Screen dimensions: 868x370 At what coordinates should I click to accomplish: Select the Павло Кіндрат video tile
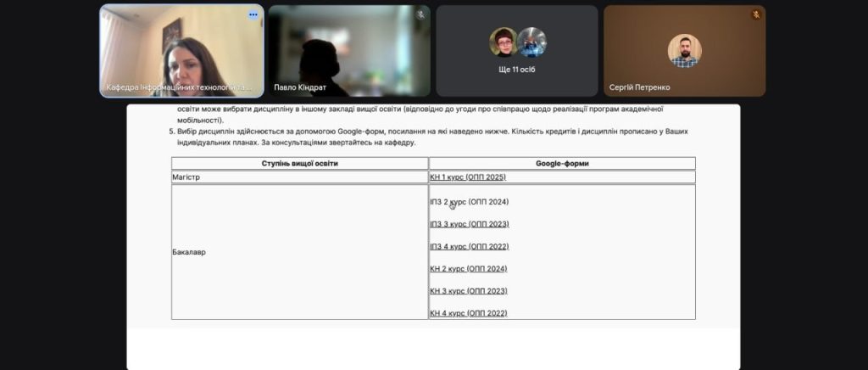tap(349, 51)
